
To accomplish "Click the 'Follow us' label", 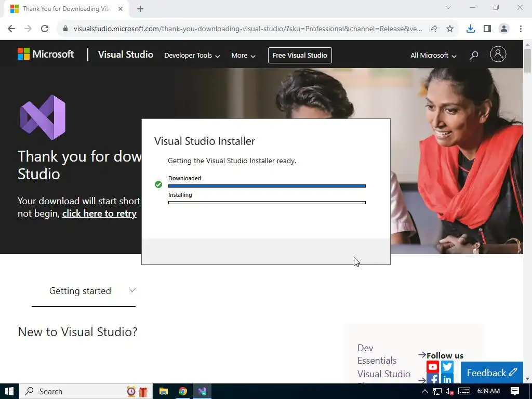I will [x=445, y=355].
